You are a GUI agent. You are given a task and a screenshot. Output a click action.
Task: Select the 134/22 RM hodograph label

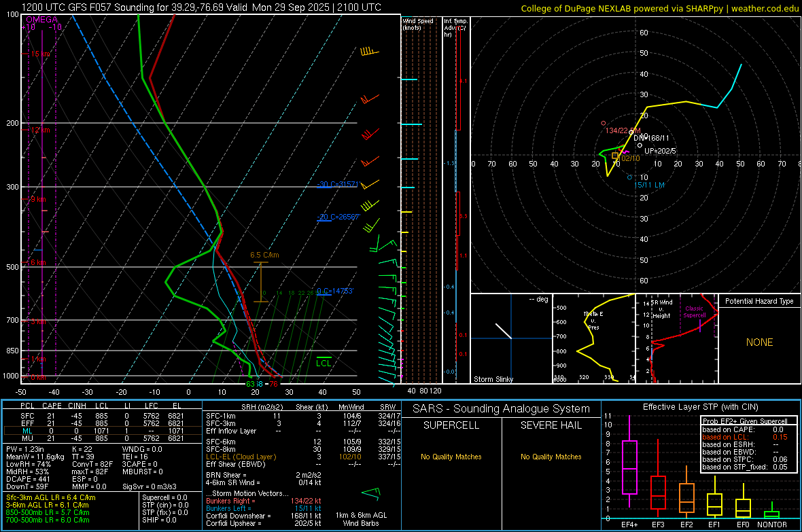point(623,130)
